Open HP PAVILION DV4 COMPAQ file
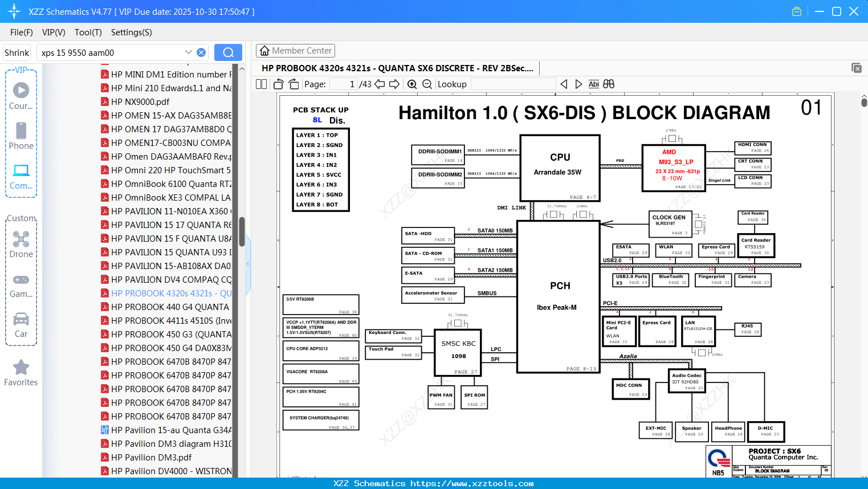This screenshot has width=868, height=489. [x=166, y=279]
